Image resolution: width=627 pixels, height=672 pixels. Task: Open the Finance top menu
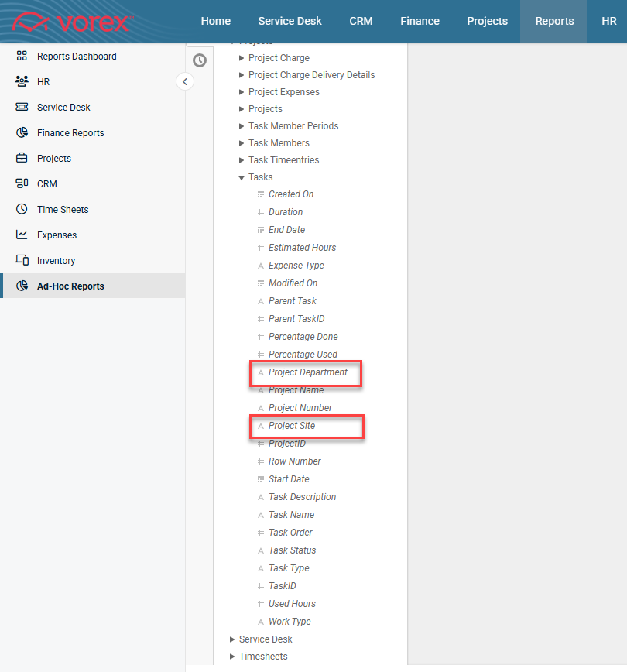(x=420, y=22)
